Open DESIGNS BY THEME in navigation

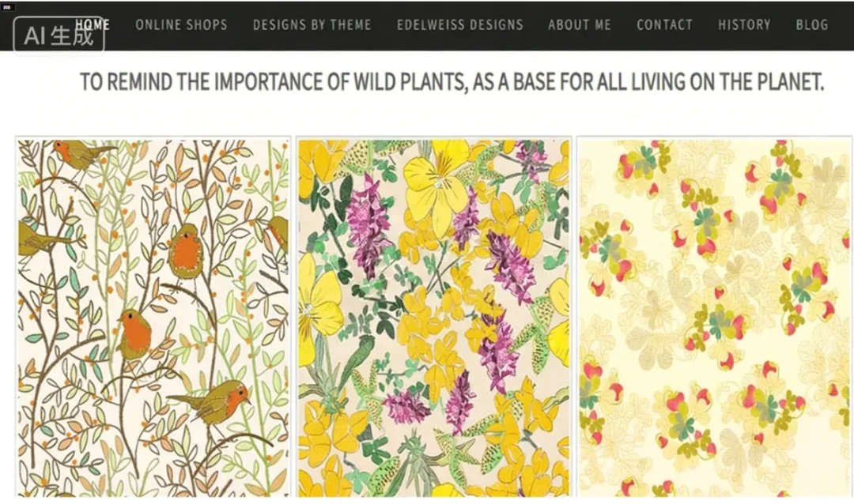tap(312, 24)
